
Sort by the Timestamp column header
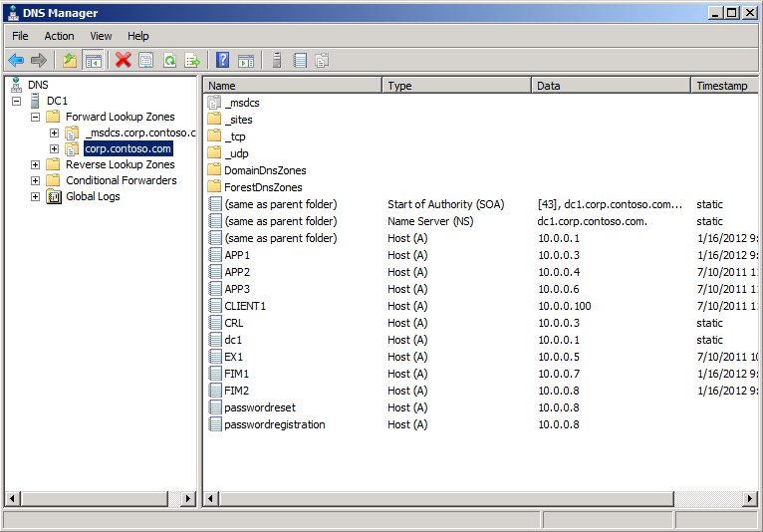[x=724, y=86]
